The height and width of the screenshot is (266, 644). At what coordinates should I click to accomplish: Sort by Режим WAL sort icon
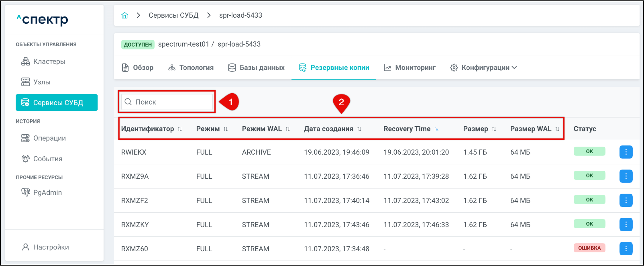click(287, 129)
